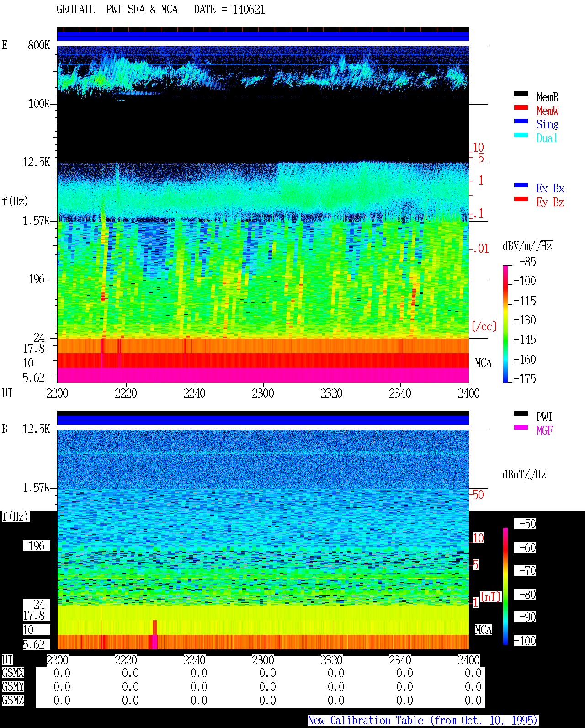Click the GSMX row label

point(13,673)
